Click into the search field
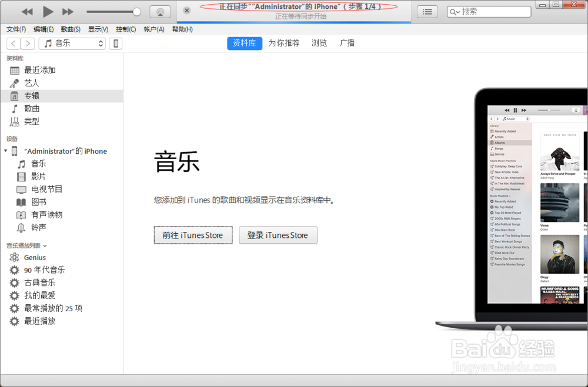Image resolution: width=588 pixels, height=387 pixels. (489, 12)
